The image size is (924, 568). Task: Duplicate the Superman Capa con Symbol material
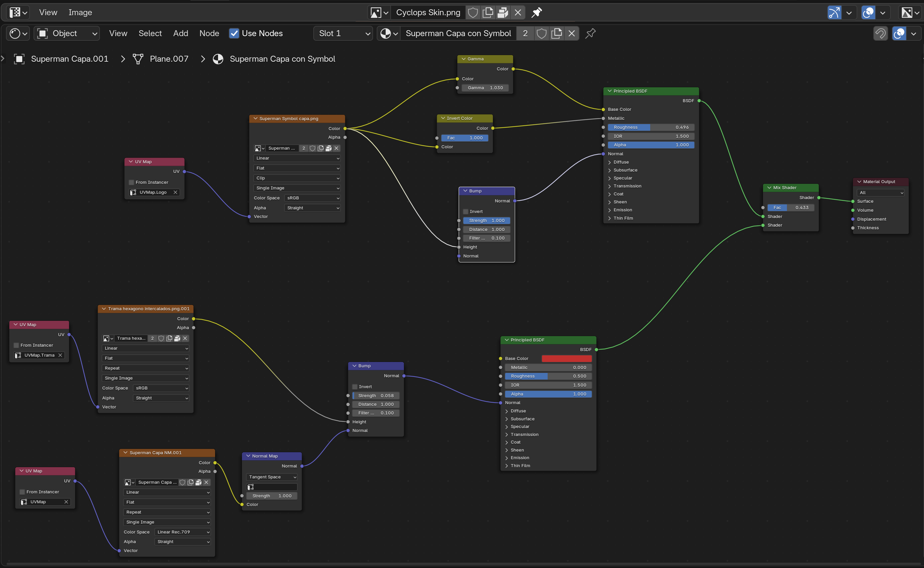click(x=557, y=34)
